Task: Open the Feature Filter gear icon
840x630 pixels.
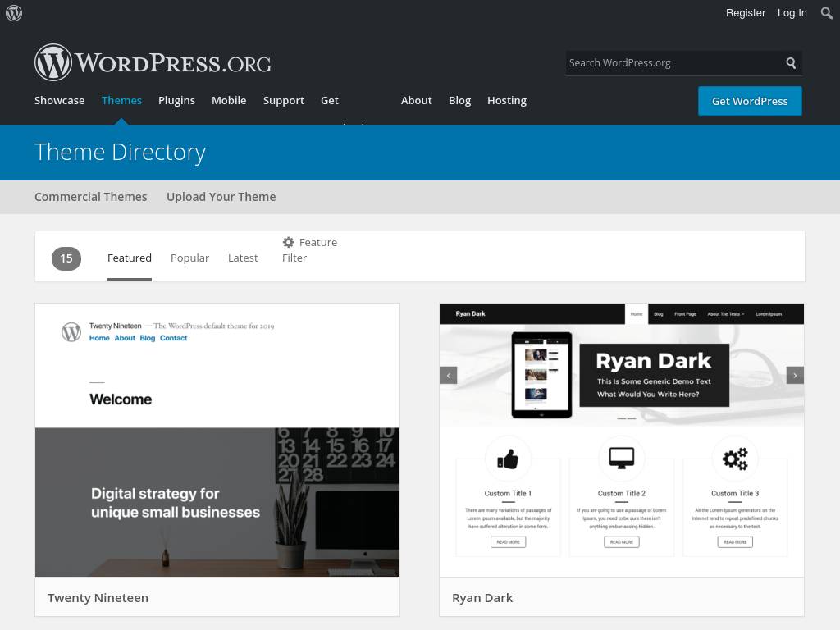Action: click(x=288, y=242)
